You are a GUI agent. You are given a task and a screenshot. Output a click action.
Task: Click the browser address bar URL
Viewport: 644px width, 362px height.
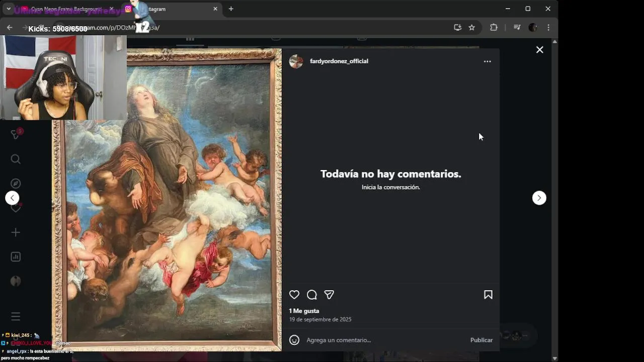click(x=252, y=28)
